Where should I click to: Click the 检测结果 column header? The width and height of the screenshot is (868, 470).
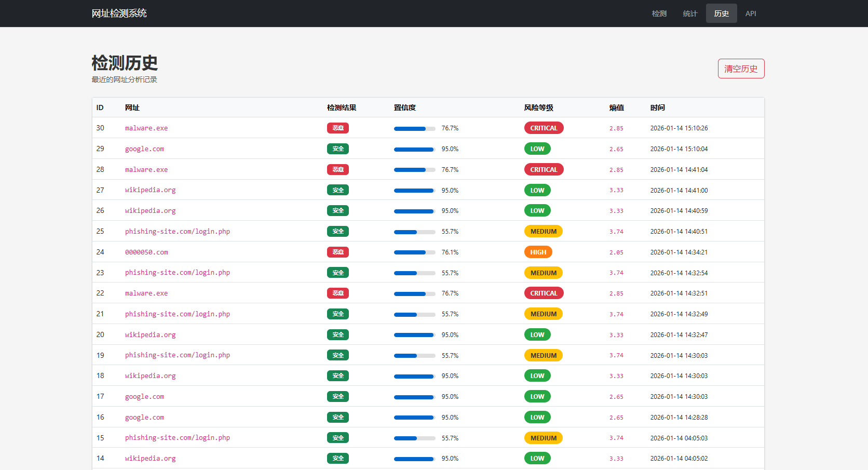(x=342, y=108)
